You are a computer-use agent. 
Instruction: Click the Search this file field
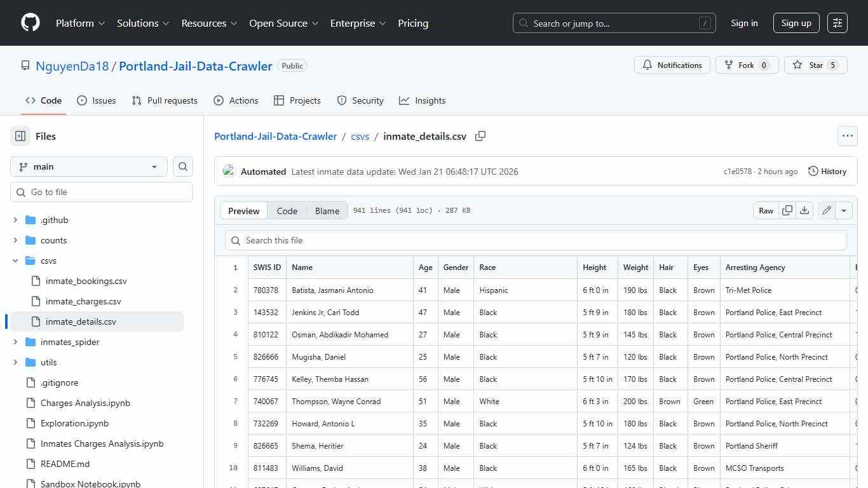pyautogui.click(x=536, y=240)
